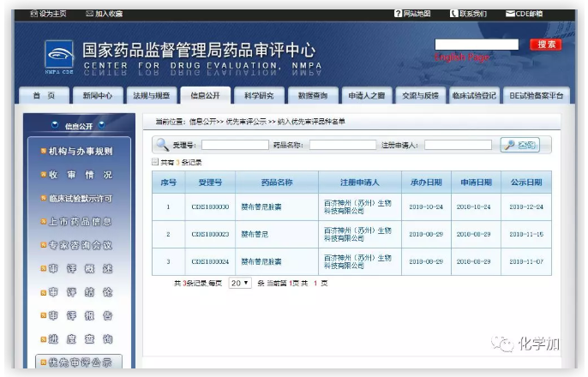
Task: Click the 加入收藏 bookmark icon
Action: [90, 14]
